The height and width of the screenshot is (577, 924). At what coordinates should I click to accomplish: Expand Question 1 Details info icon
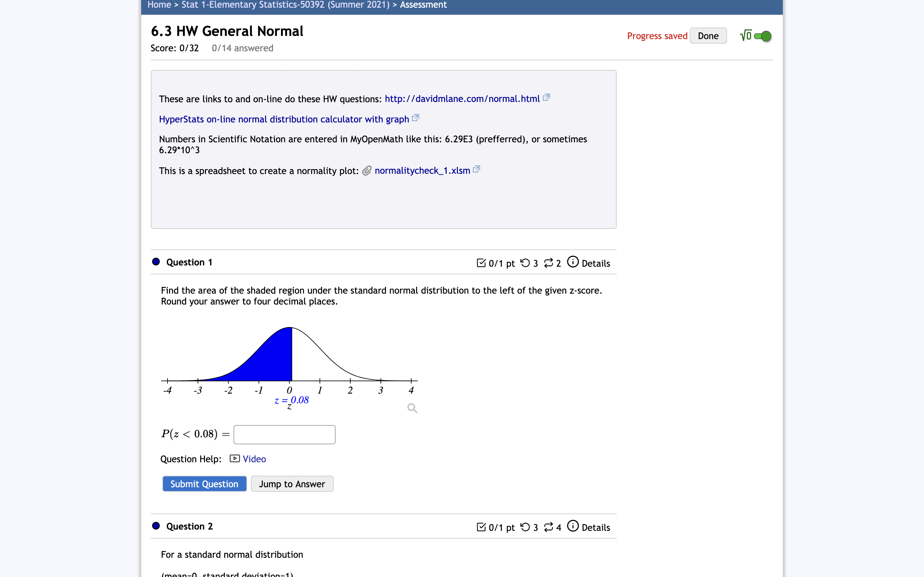coord(573,262)
